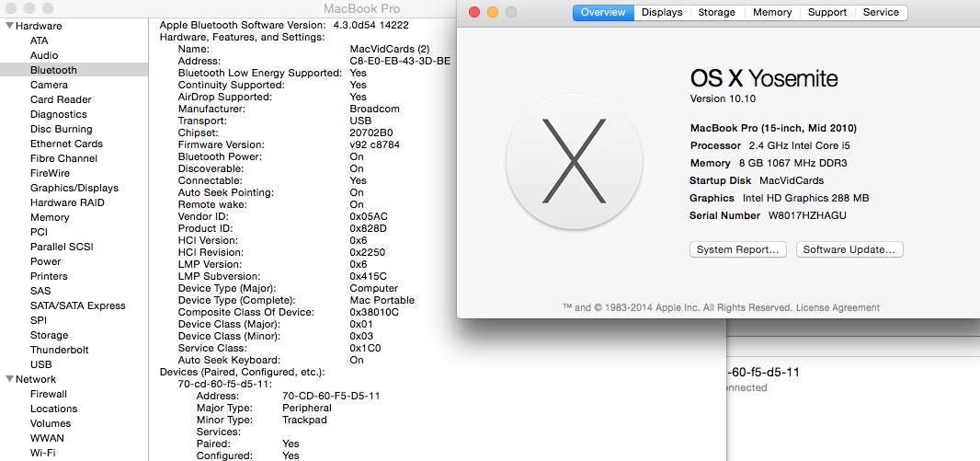
Task: Click the Minor Type value Trackpad
Action: click(x=304, y=421)
